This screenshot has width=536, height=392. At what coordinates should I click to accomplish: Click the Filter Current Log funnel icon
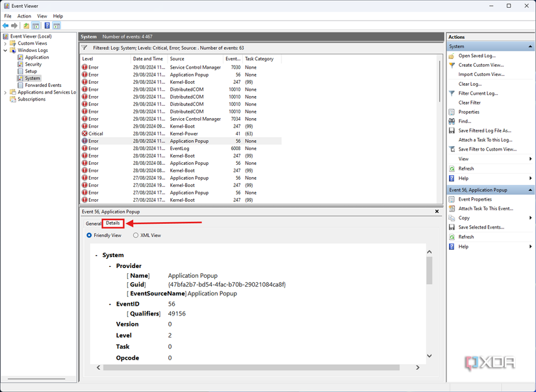click(452, 93)
